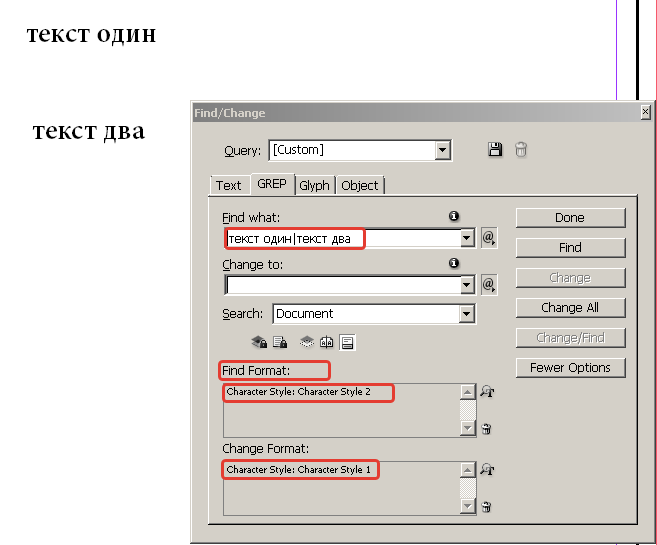This screenshot has height=545, width=657.
Task: Click the Done button
Action: [x=570, y=218]
